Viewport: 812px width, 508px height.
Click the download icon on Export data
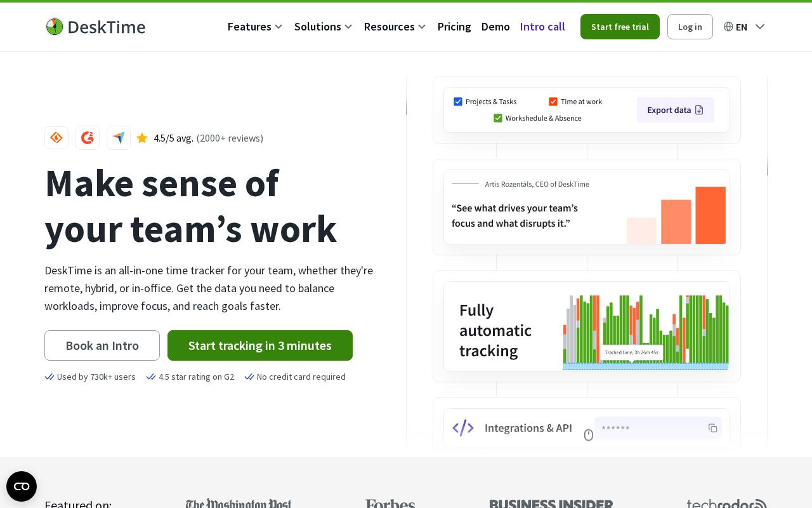click(x=699, y=110)
